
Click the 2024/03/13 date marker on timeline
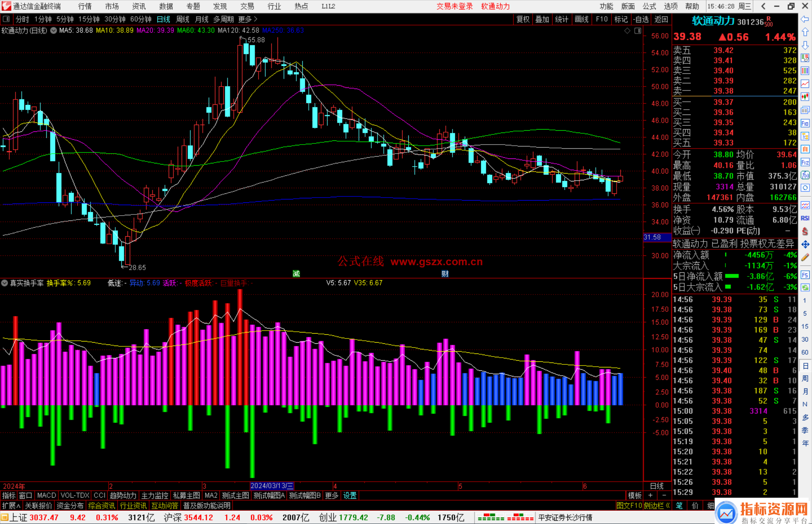(x=272, y=486)
